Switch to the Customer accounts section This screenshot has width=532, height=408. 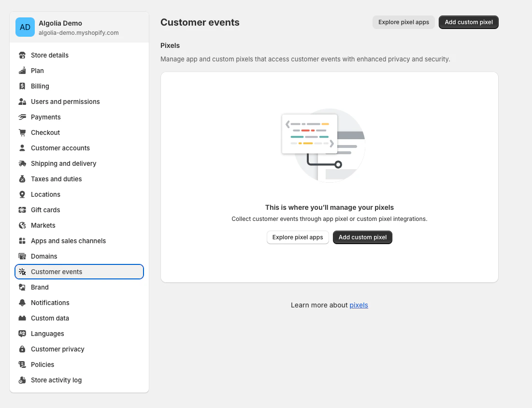coord(60,148)
